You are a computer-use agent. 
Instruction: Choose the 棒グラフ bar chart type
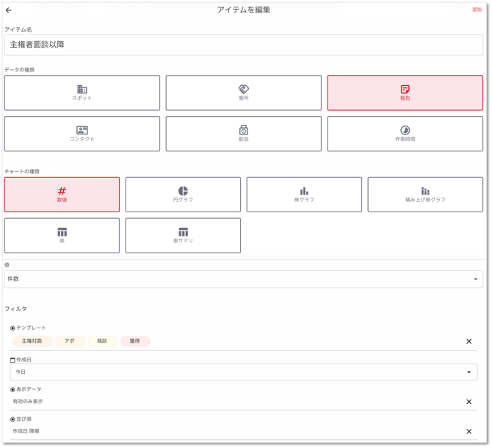[x=304, y=195]
